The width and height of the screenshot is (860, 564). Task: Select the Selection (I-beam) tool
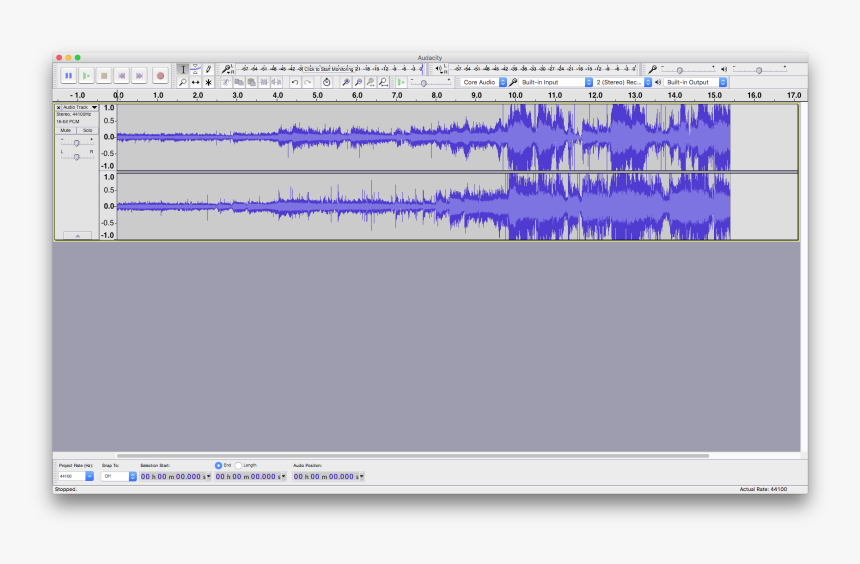(183, 70)
